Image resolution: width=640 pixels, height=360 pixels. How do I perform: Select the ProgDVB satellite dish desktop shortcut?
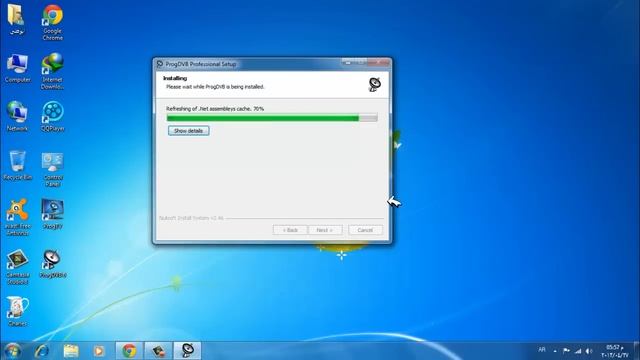(52, 264)
